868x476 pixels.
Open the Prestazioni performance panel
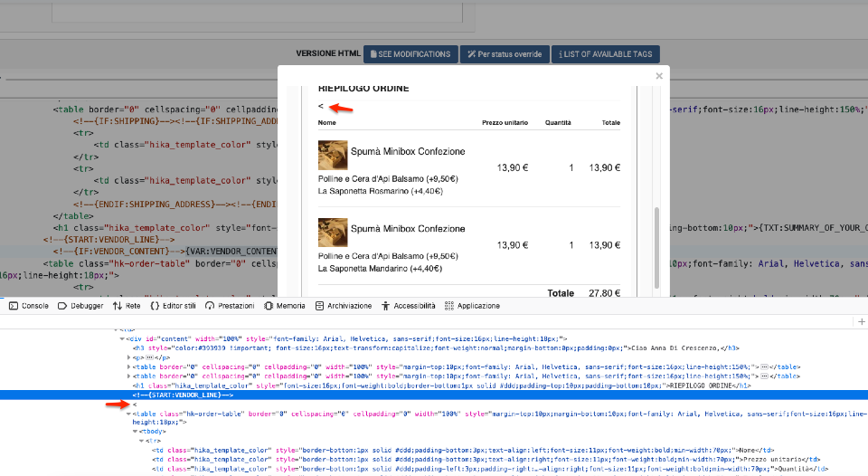click(230, 306)
